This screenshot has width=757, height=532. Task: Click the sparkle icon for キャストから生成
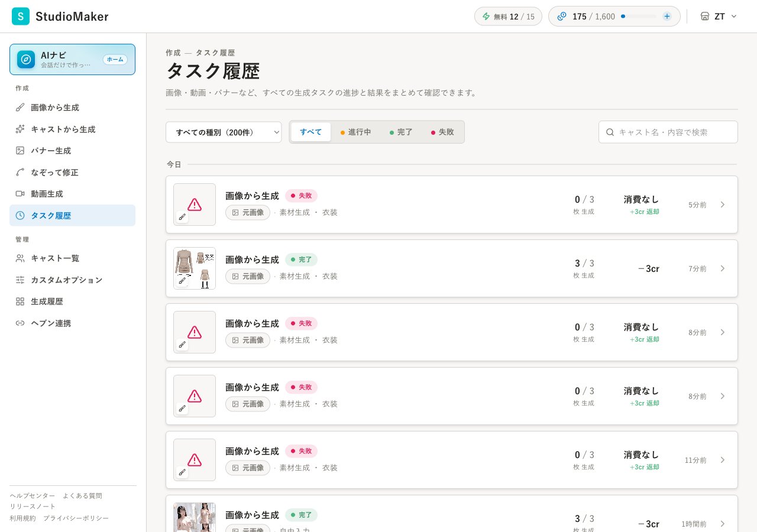(x=20, y=129)
